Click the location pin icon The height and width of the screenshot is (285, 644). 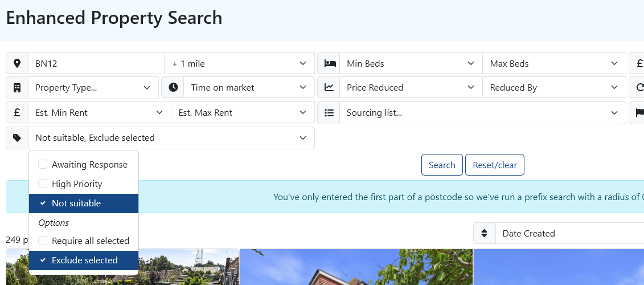coord(17,63)
